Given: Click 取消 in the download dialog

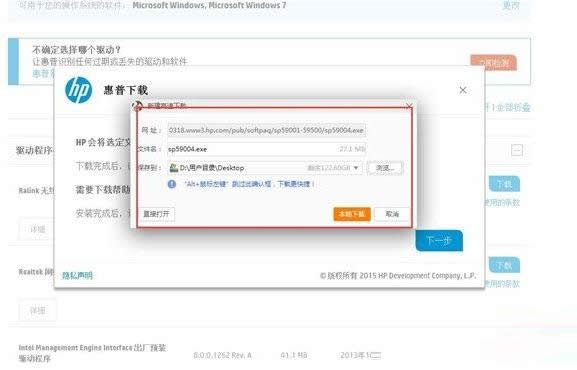Looking at the screenshot, I should point(392,214).
